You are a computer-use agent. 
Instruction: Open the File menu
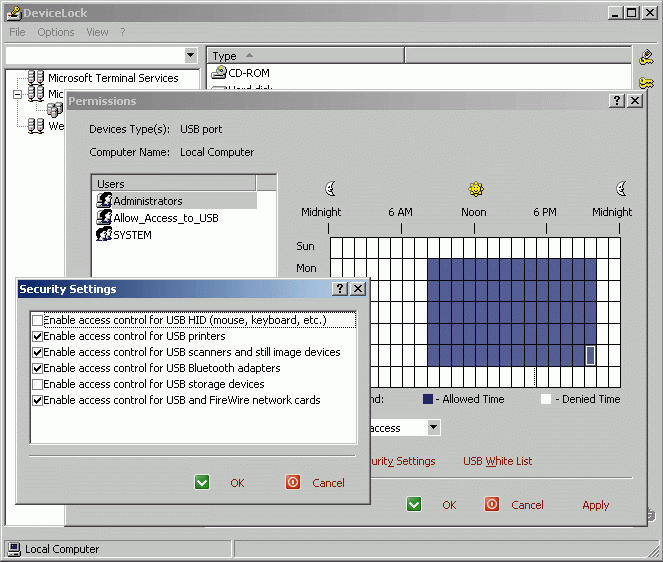17,32
